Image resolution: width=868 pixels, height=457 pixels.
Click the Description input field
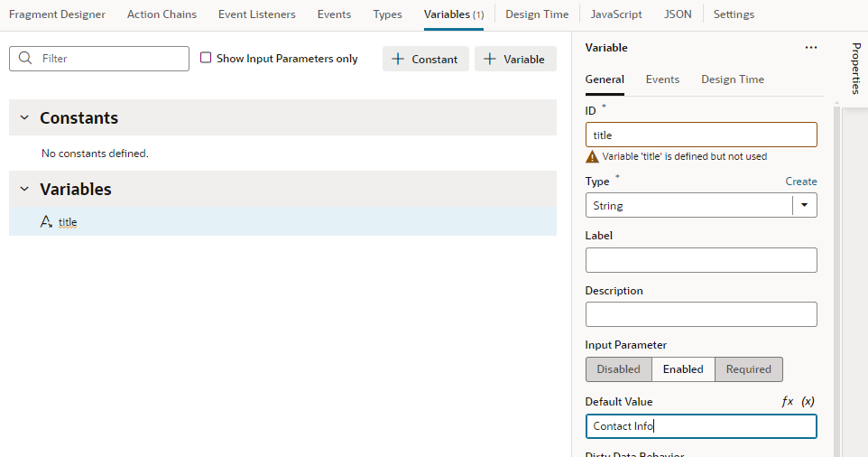coord(701,314)
